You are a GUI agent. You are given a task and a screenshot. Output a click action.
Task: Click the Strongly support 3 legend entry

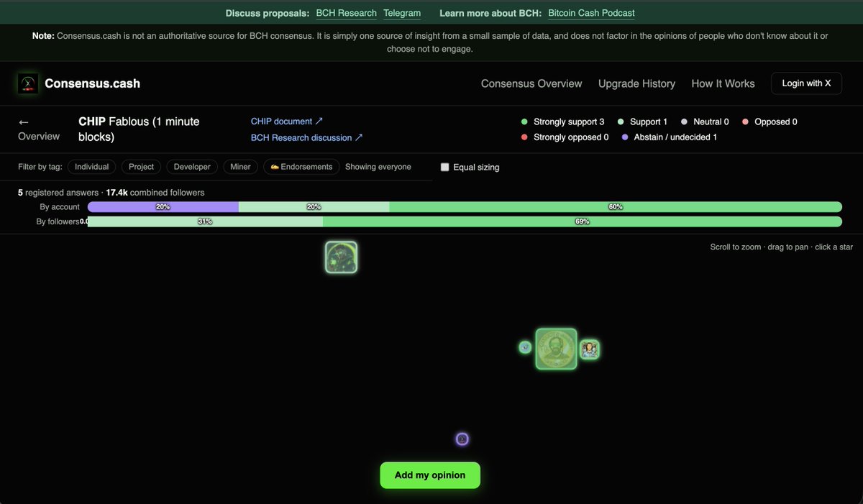[562, 122]
